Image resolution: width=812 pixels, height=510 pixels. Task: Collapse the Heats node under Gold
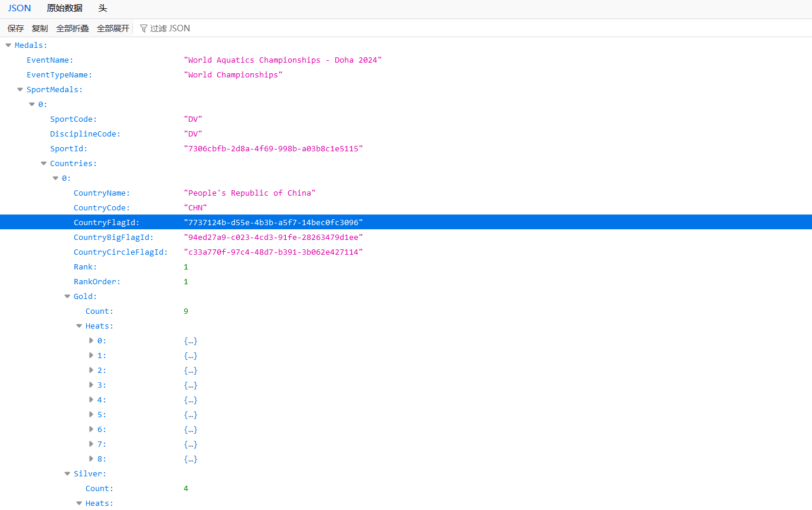point(79,326)
